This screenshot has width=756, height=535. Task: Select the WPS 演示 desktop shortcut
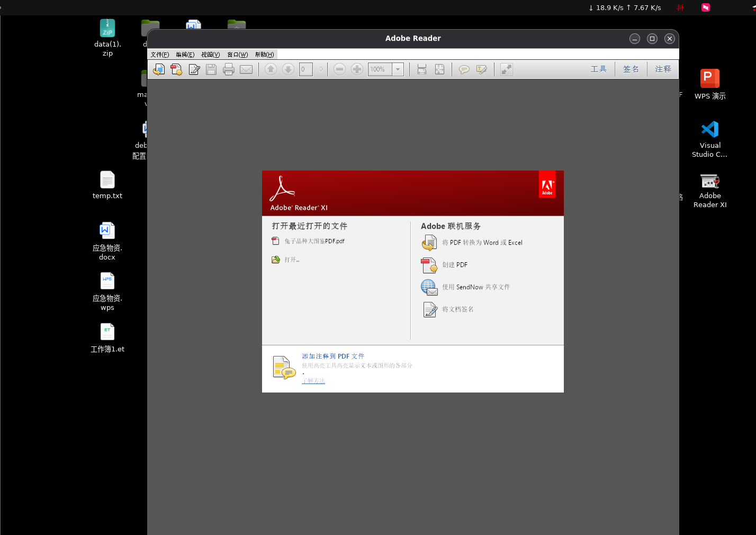[710, 84]
